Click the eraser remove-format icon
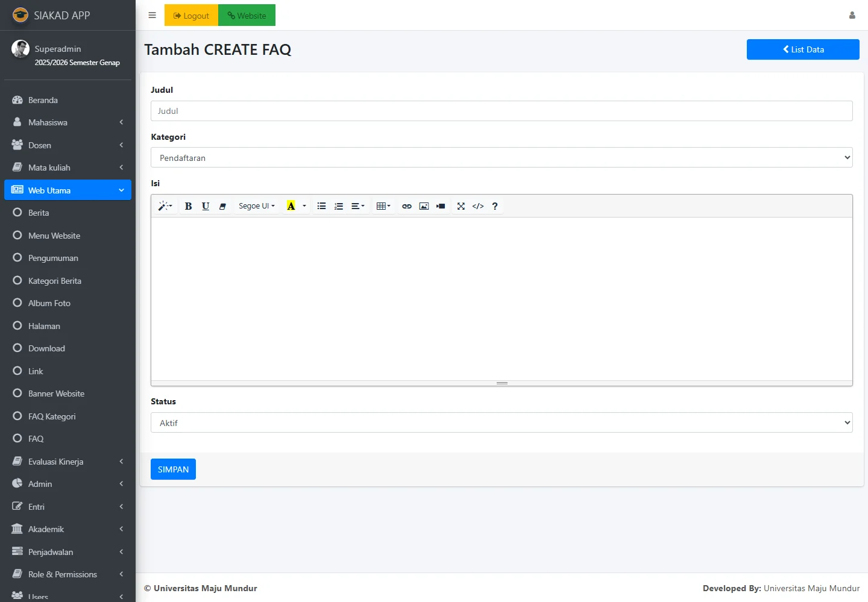The width and height of the screenshot is (868, 602). pos(222,206)
